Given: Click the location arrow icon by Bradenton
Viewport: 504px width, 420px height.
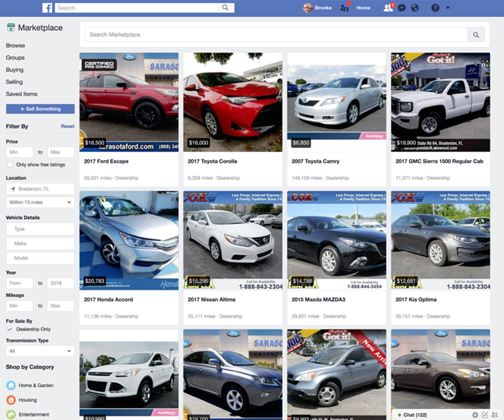Looking at the screenshot, I should [13, 189].
